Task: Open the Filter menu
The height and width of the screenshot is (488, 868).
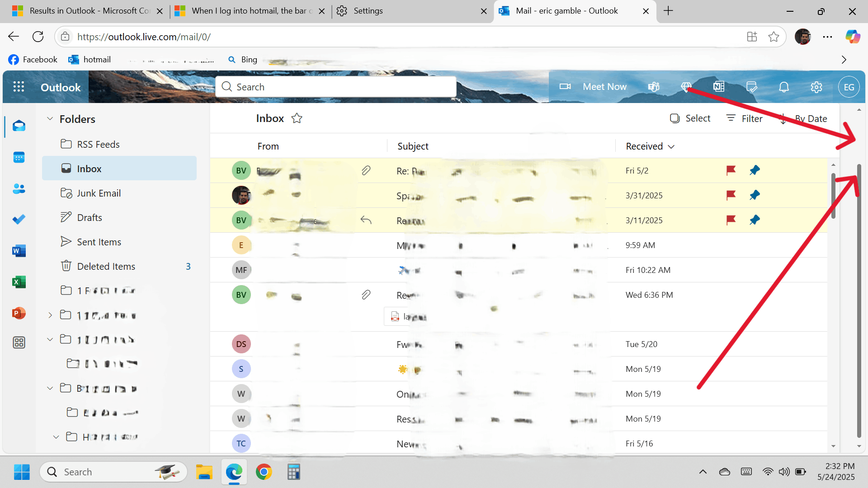Action: click(744, 118)
